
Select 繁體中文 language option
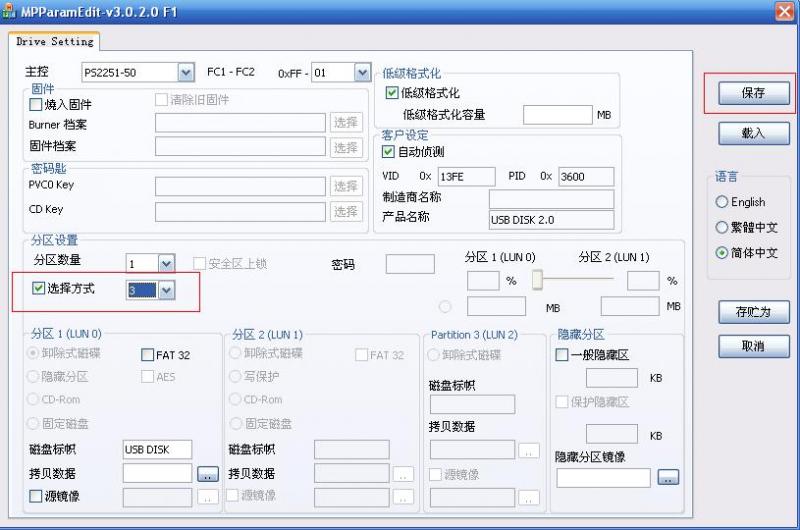(x=722, y=228)
